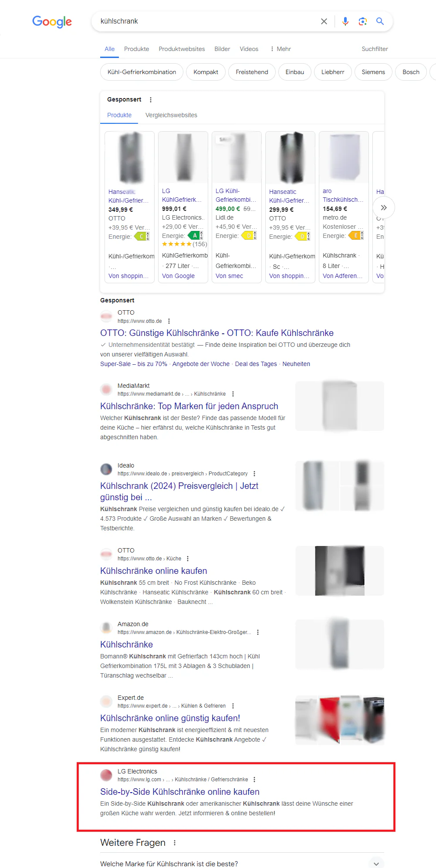Apply the Kompakt filter chip
This screenshot has width=436, height=868.
tap(206, 72)
